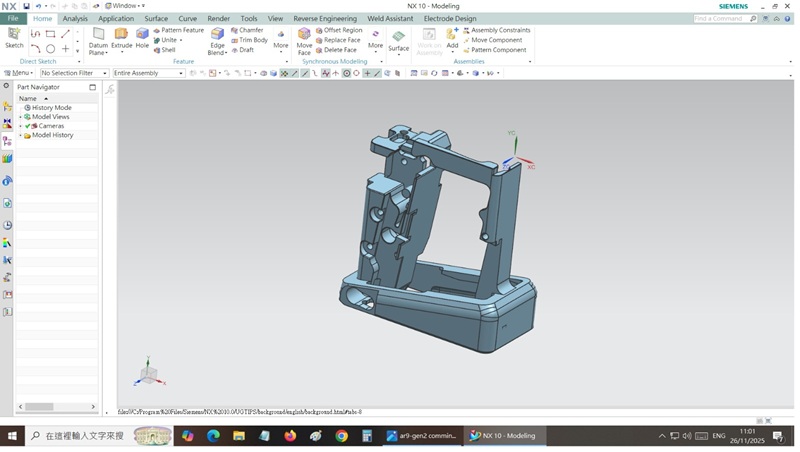Open the Surface tool in ribbon
Image resolution: width=800 pixels, height=452 pixels.
pyautogui.click(x=398, y=40)
